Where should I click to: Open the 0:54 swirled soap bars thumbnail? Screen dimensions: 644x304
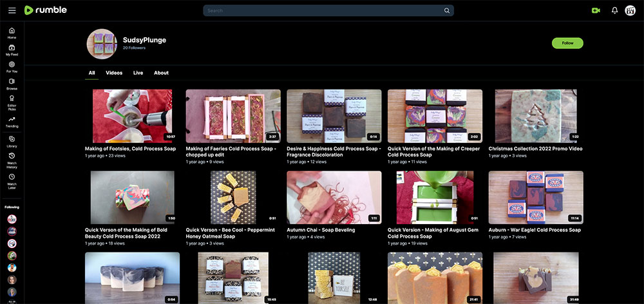[132, 278]
